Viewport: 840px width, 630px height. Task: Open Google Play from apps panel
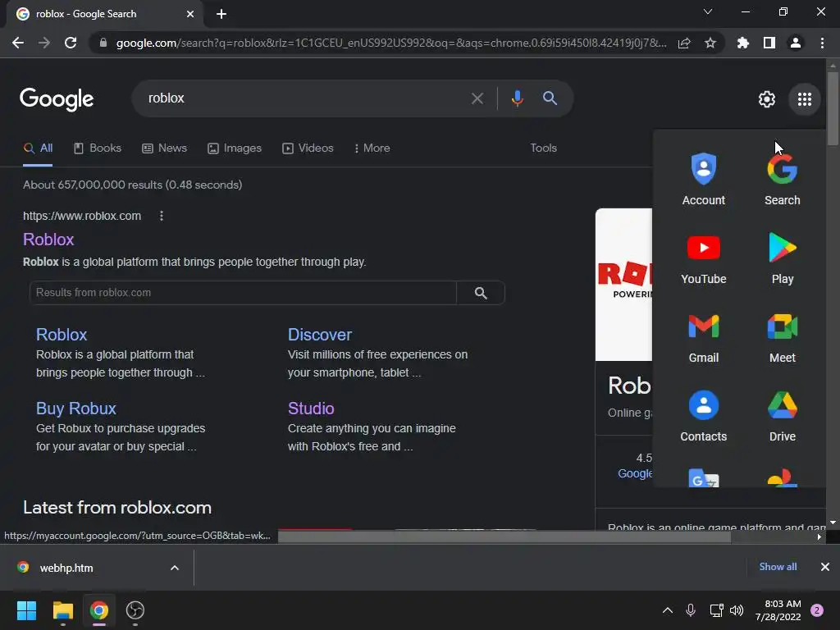782,258
